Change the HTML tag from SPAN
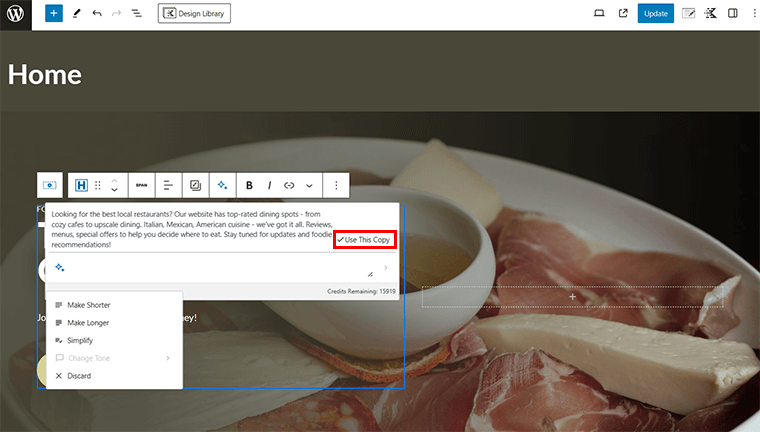 pyautogui.click(x=142, y=185)
